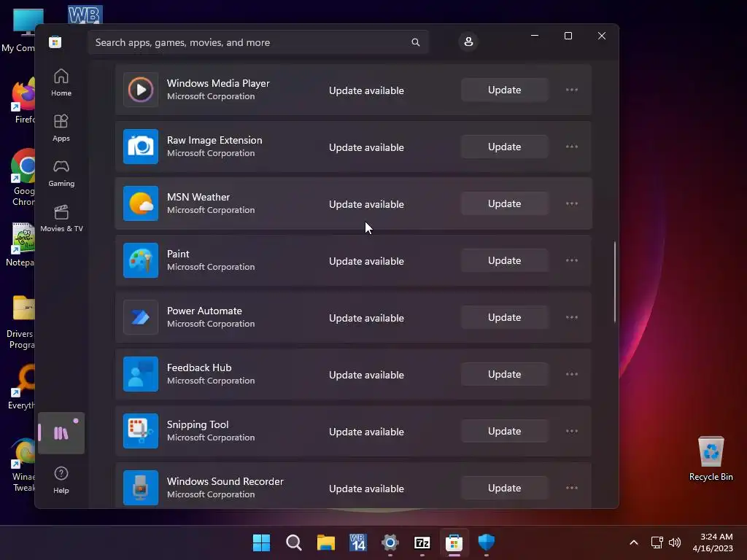Screen dimensions: 747x560
Task: Open more options for Windows Media Player
Action: (572, 90)
